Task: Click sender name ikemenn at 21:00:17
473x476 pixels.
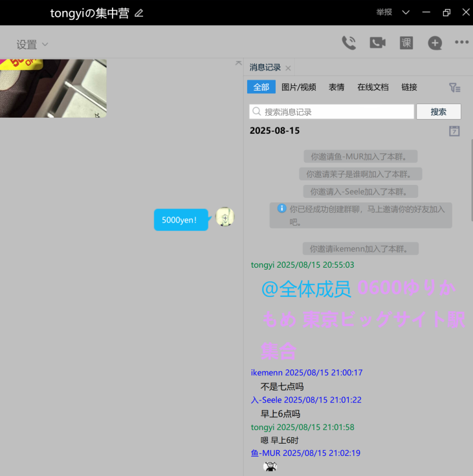Action: coord(267,373)
